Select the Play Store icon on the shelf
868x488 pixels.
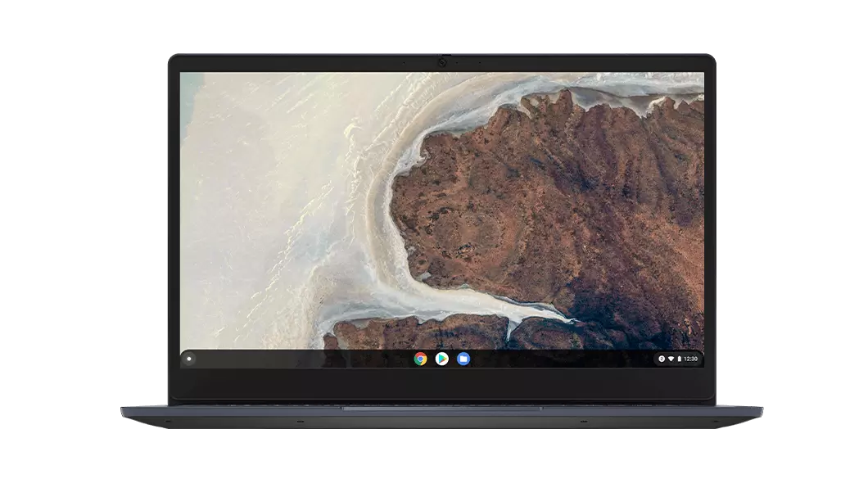[x=442, y=359]
